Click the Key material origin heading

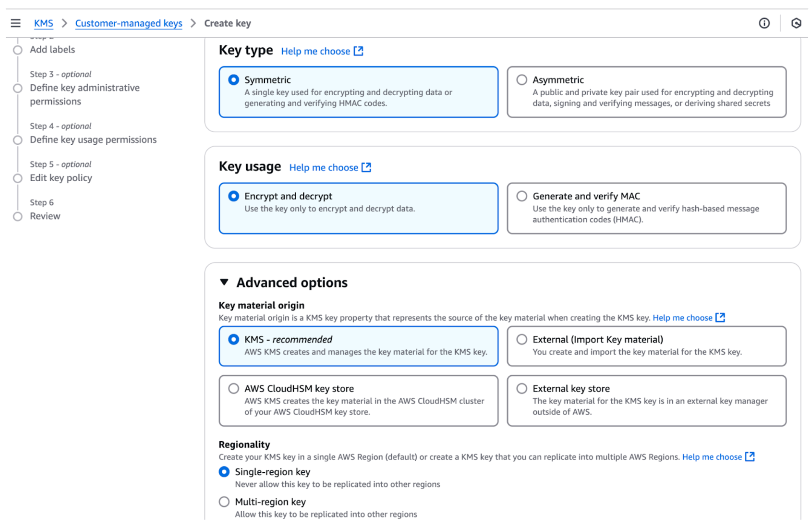click(x=261, y=305)
